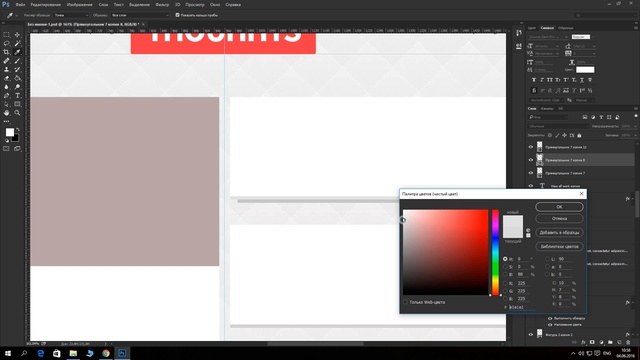
Task: Apply strikethrough style in Character panel
Action: [590, 80]
